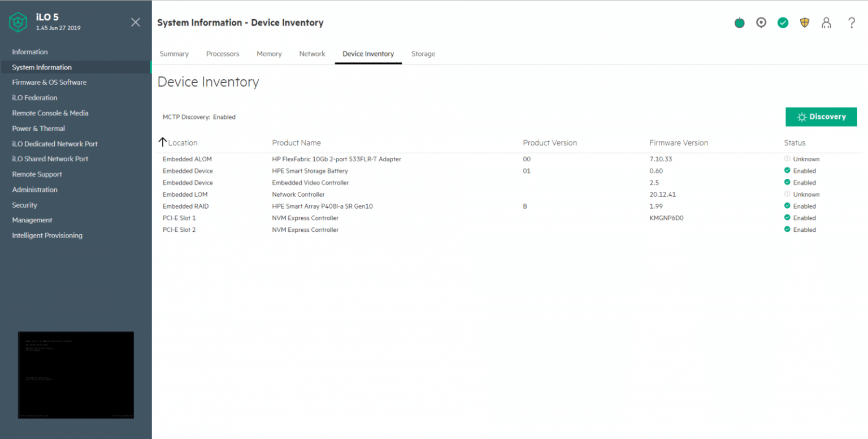This screenshot has width=868, height=439.
Task: Open iLO Dedicated Network Port
Action: [x=55, y=144]
